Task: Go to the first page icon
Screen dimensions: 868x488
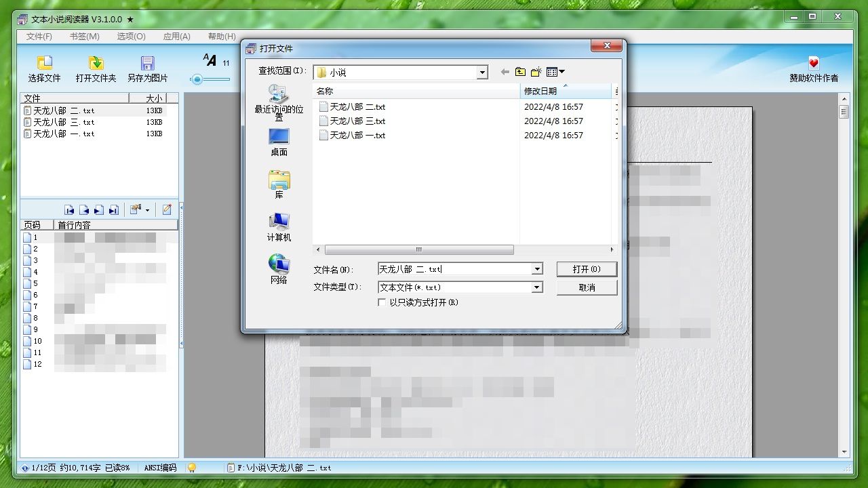Action: click(69, 210)
